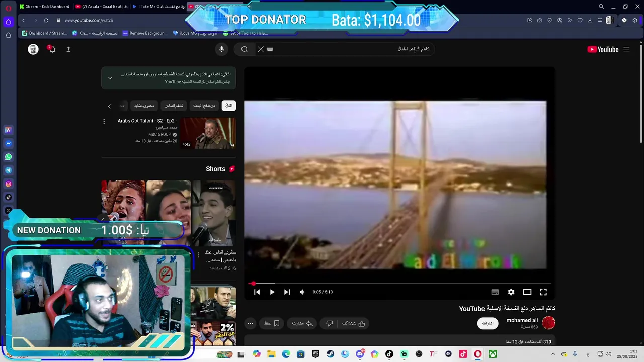Open the YouTube create upload icon
Image resolution: width=644 pixels, height=362 pixels.
68,49
